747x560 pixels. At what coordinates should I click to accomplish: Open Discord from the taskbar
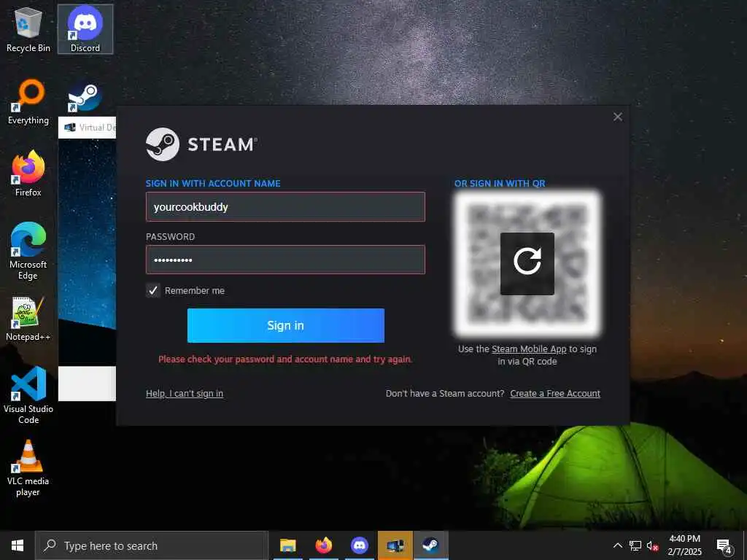360,545
